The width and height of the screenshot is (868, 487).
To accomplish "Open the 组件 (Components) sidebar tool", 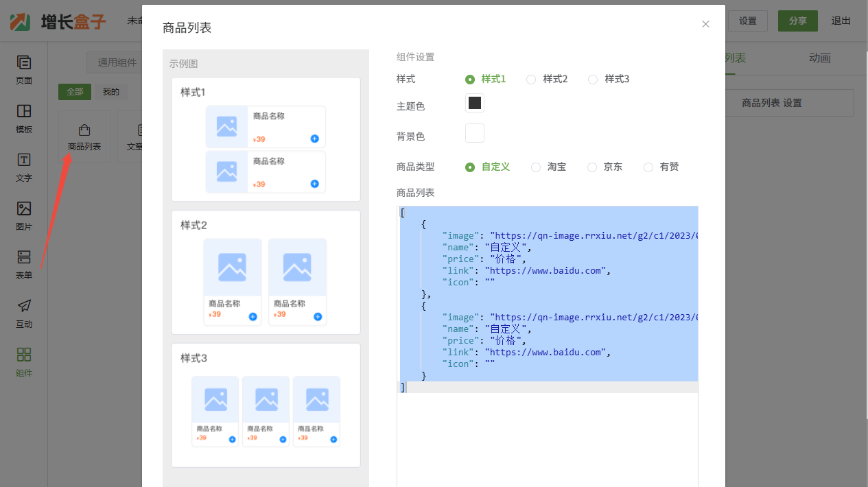I will tap(24, 362).
